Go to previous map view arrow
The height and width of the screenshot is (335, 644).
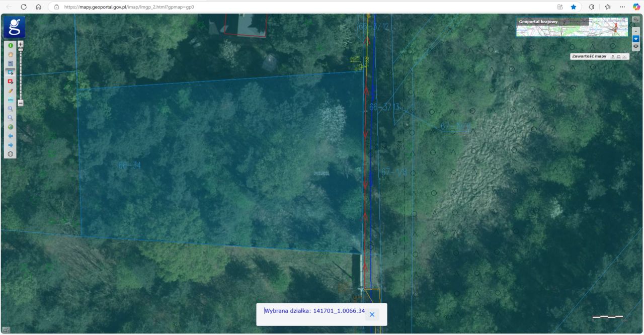pyautogui.click(x=11, y=136)
